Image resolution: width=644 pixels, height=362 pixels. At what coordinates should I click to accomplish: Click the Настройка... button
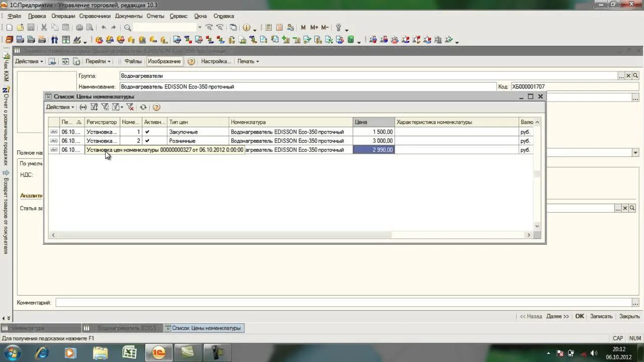click(216, 61)
